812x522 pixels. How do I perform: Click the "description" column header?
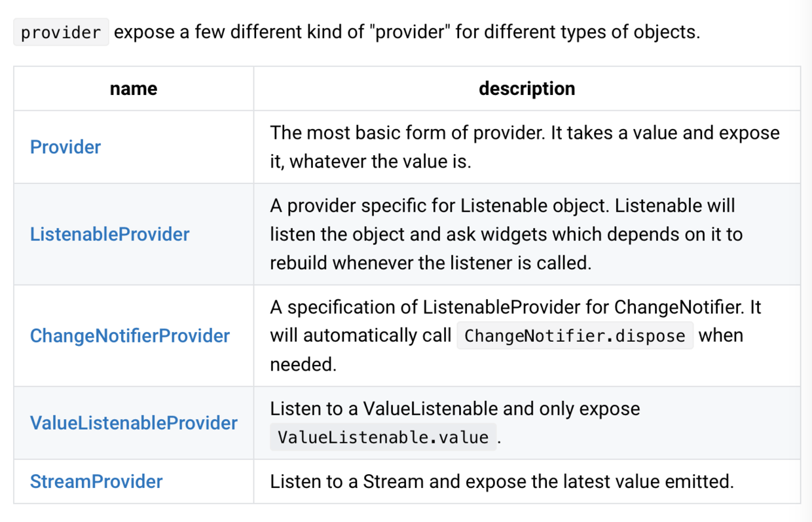[x=526, y=88]
